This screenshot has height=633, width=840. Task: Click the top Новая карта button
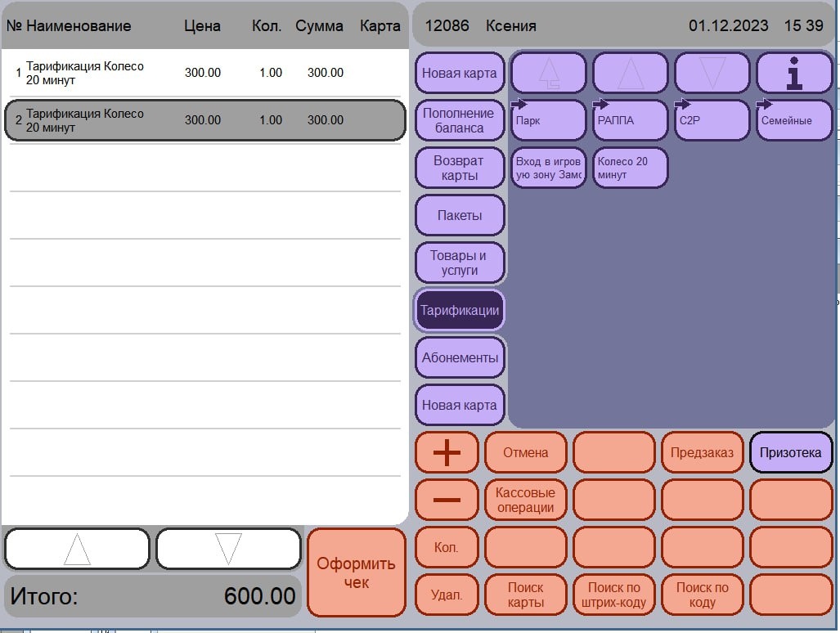tap(460, 73)
